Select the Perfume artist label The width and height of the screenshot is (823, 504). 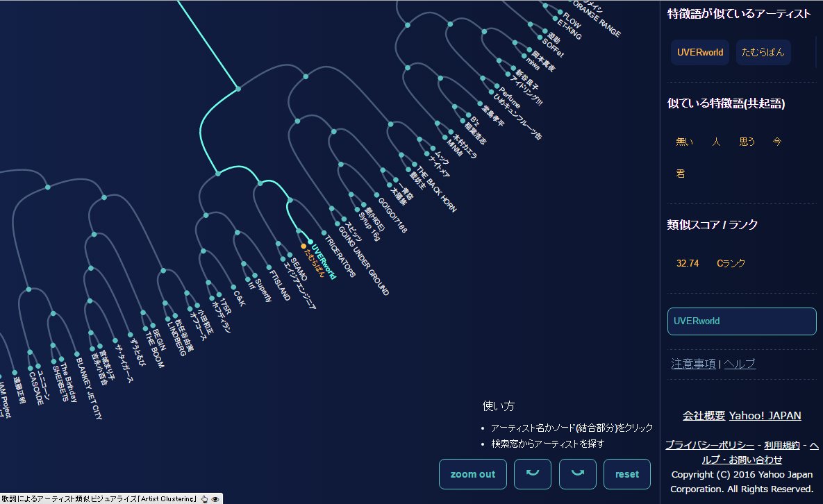click(508, 97)
